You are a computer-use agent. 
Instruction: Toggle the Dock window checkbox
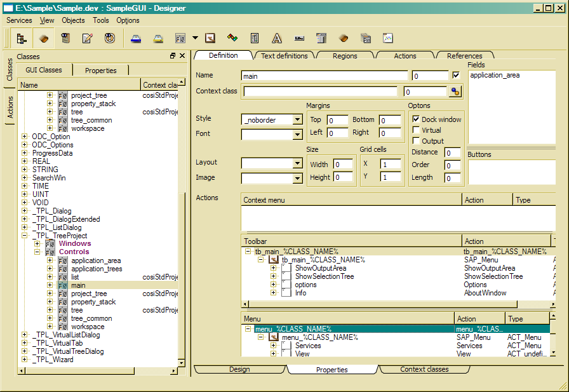tap(416, 119)
